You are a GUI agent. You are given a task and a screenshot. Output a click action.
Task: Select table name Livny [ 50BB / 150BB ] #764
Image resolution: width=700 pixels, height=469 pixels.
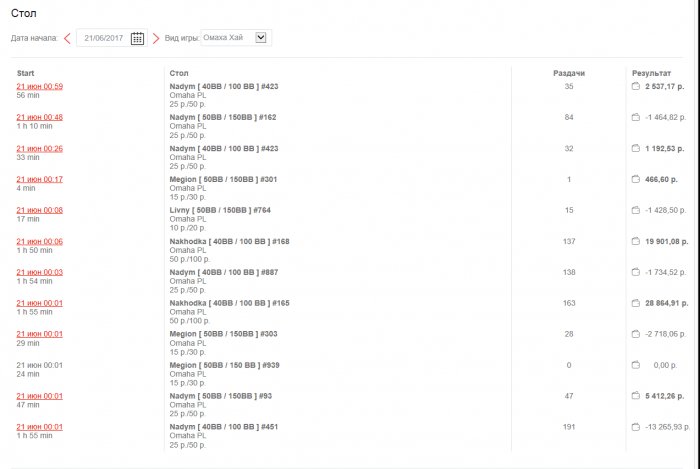click(x=220, y=210)
